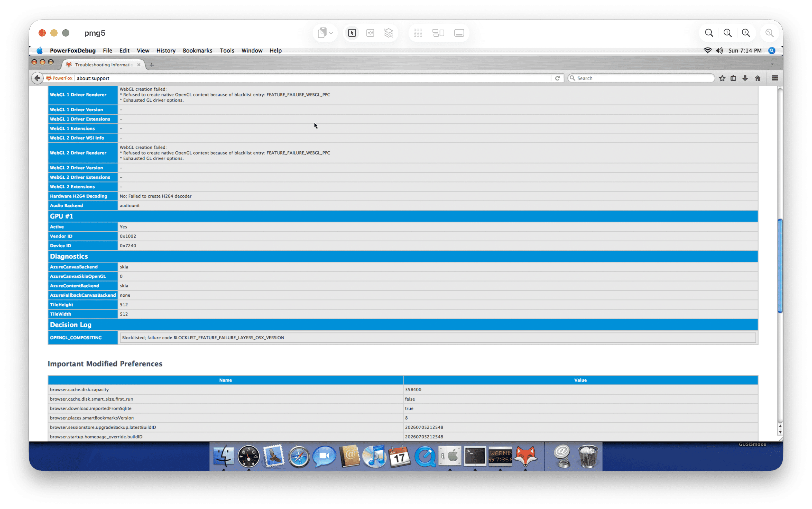Show bookmarks list icon in toolbar
Screen dimensions: 812x509
(734, 78)
